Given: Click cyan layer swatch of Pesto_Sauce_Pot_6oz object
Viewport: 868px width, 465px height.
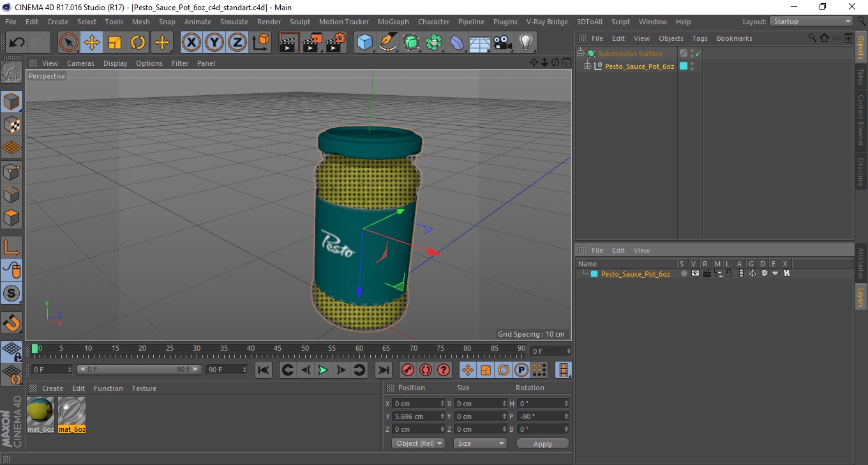Looking at the screenshot, I should tap(684, 66).
